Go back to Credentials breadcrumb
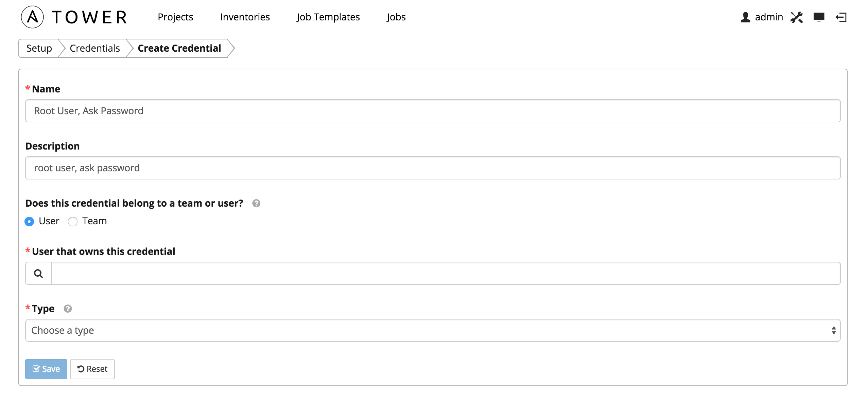 pos(95,48)
